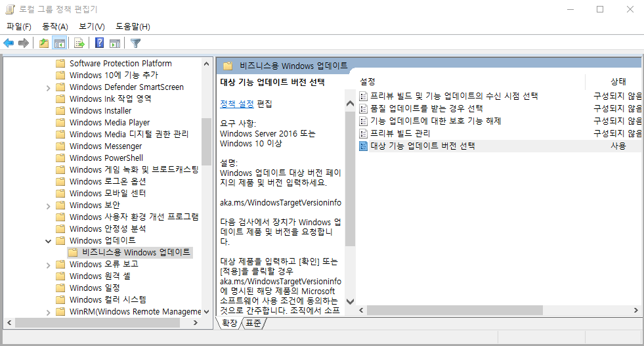Select Windows 게임 녹화 및 브로드캐스팅 folder
Image resolution: width=644 pixels, height=346 pixels.
click(x=134, y=169)
